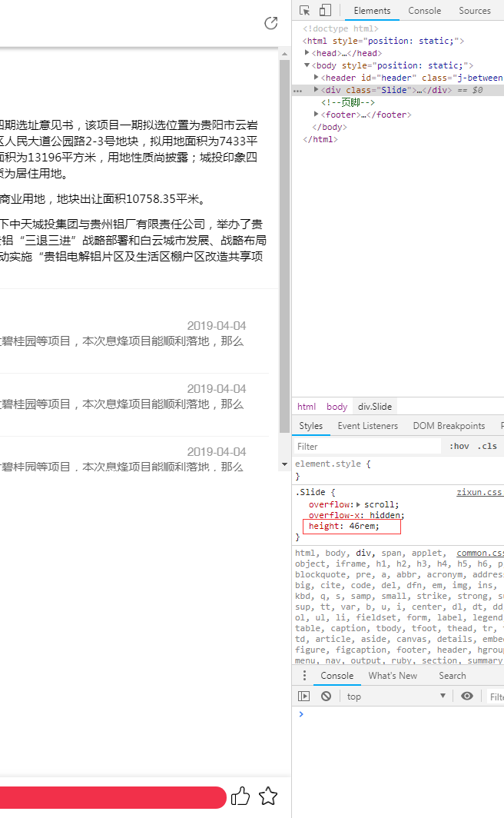Open the top execution context dropdown
The width and height of the screenshot is (504, 818).
(396, 696)
